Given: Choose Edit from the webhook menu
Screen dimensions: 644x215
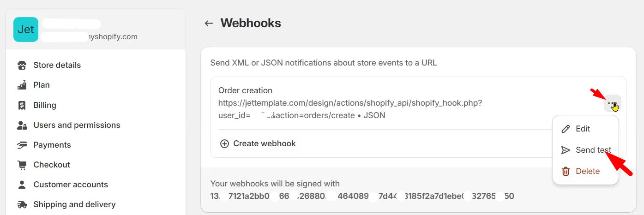Looking at the screenshot, I should coord(583,129).
